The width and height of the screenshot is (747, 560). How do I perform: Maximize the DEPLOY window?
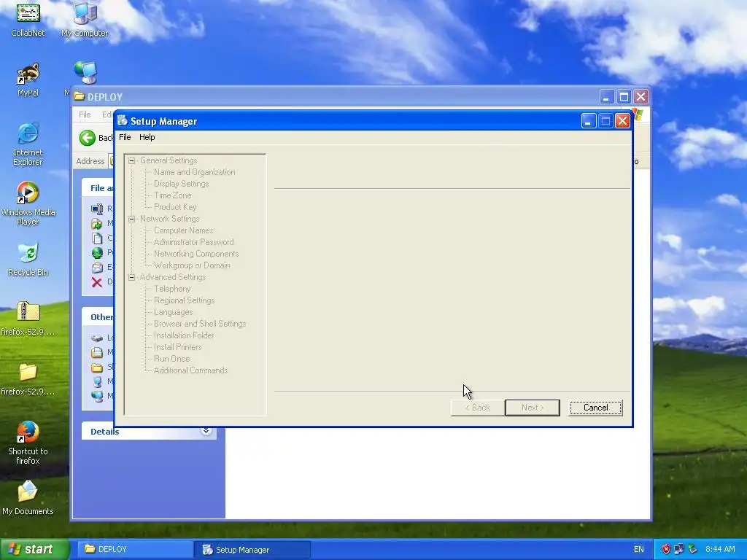click(624, 97)
